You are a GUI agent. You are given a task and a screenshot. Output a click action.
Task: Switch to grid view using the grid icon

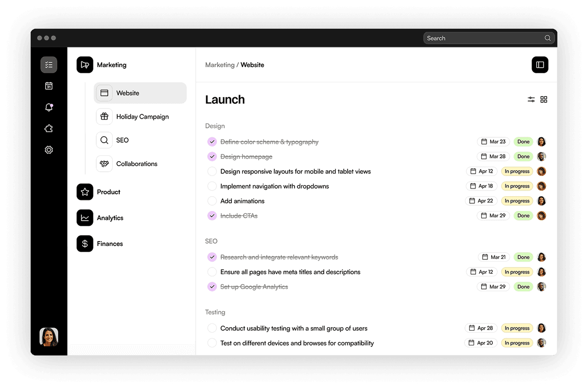[543, 99]
